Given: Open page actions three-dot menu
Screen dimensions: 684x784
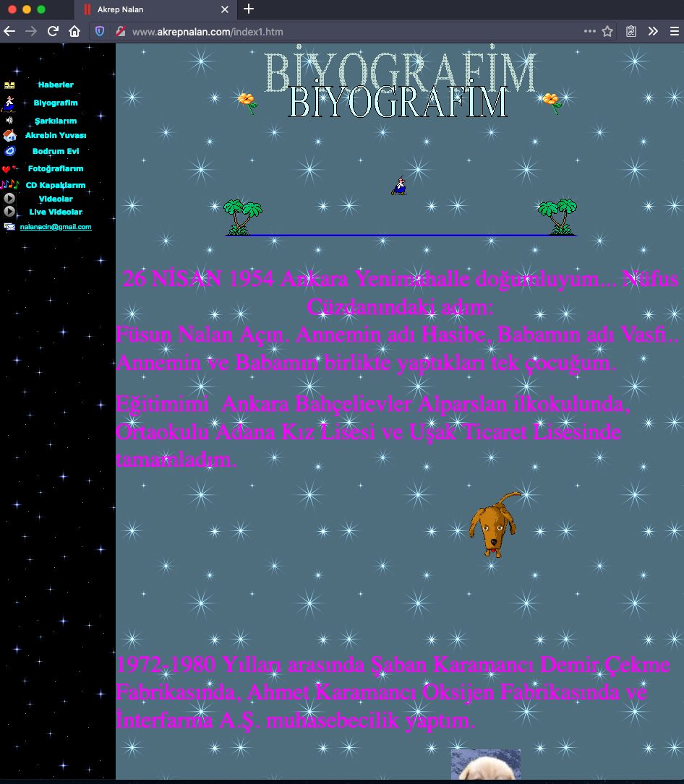Looking at the screenshot, I should click(x=590, y=31).
